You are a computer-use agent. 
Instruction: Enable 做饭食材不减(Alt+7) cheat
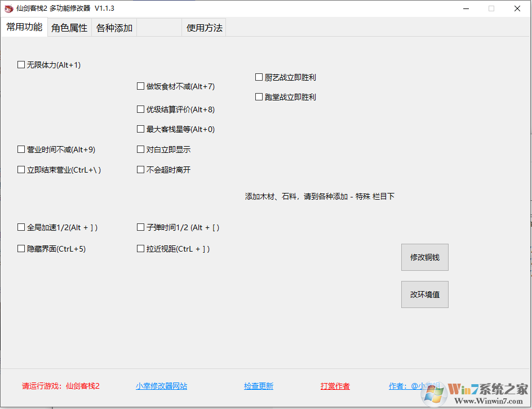pos(140,86)
